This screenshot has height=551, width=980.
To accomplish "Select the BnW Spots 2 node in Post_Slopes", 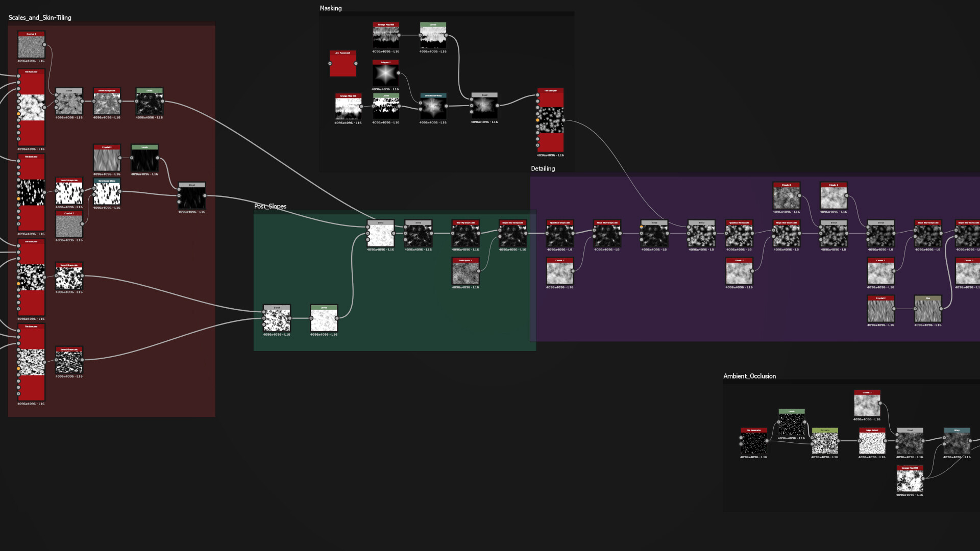I will click(465, 272).
